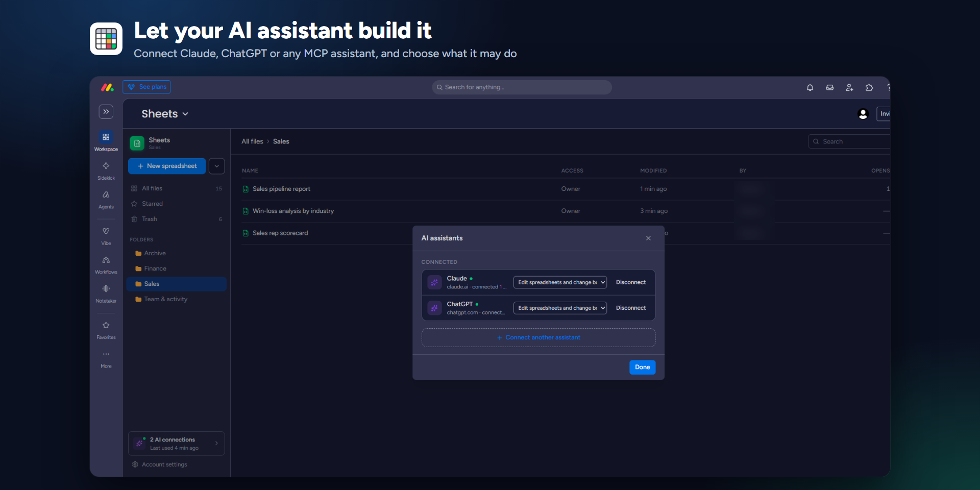
Task: Open the apps puzzle-piece icon
Action: click(x=869, y=87)
